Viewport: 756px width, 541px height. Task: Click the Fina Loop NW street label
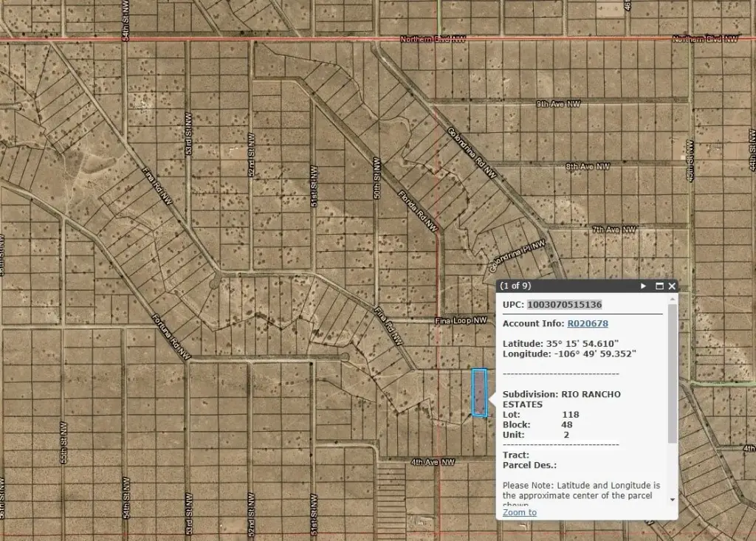point(461,320)
